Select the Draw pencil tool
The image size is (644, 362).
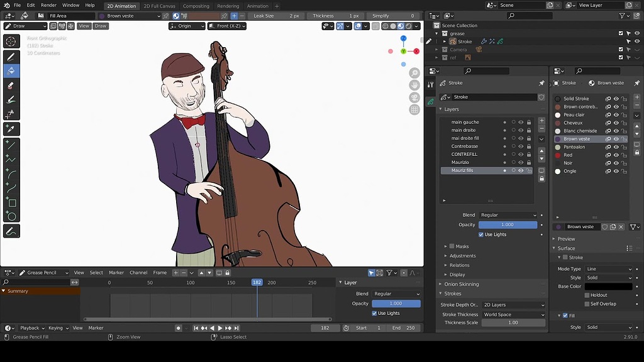point(11,57)
